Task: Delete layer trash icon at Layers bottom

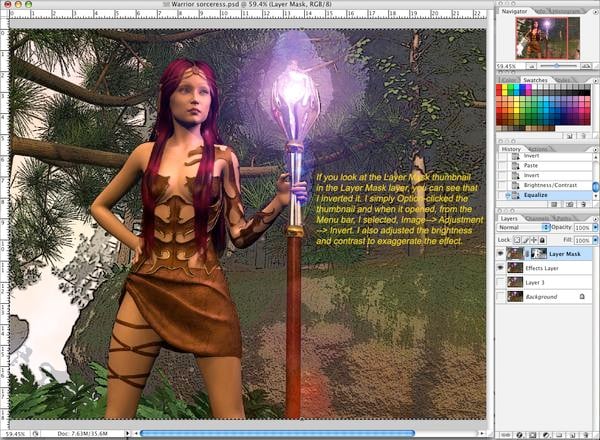Action: point(585,435)
